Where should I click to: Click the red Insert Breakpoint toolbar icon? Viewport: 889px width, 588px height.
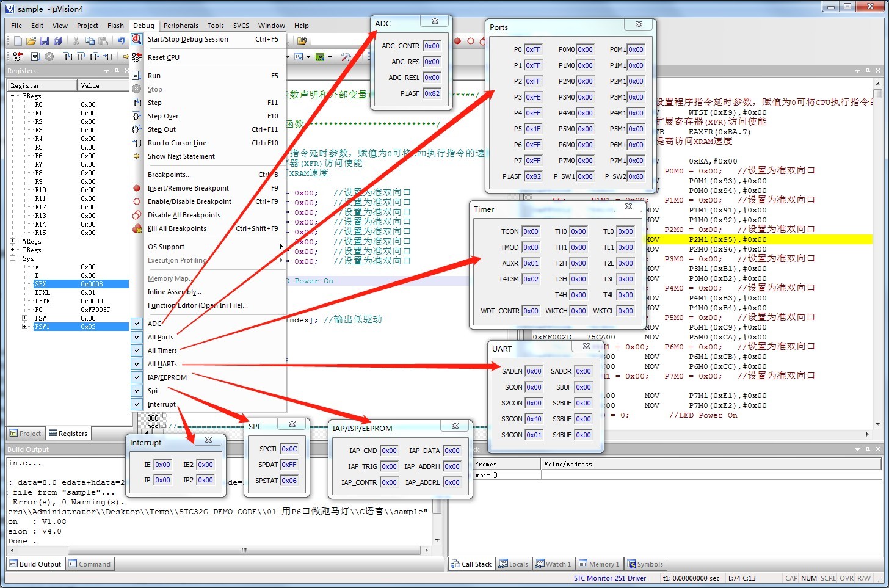tap(457, 41)
